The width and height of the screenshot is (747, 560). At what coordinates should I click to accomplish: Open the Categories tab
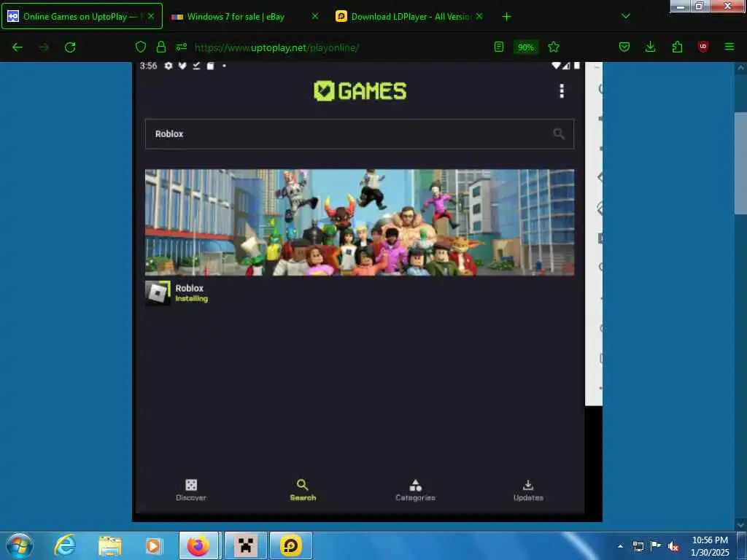coord(415,491)
